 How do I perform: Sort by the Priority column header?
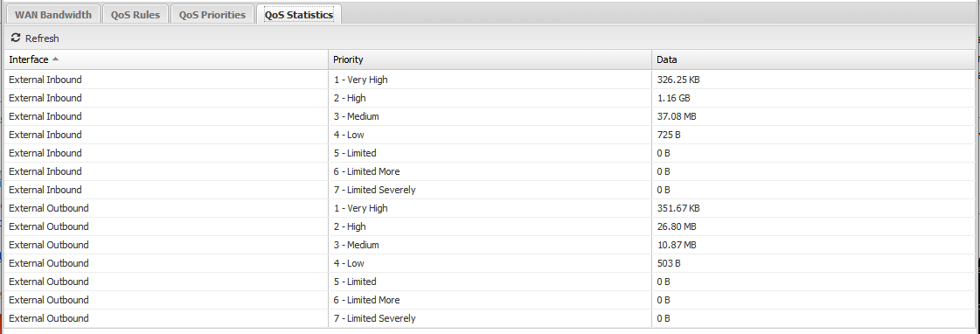point(490,59)
